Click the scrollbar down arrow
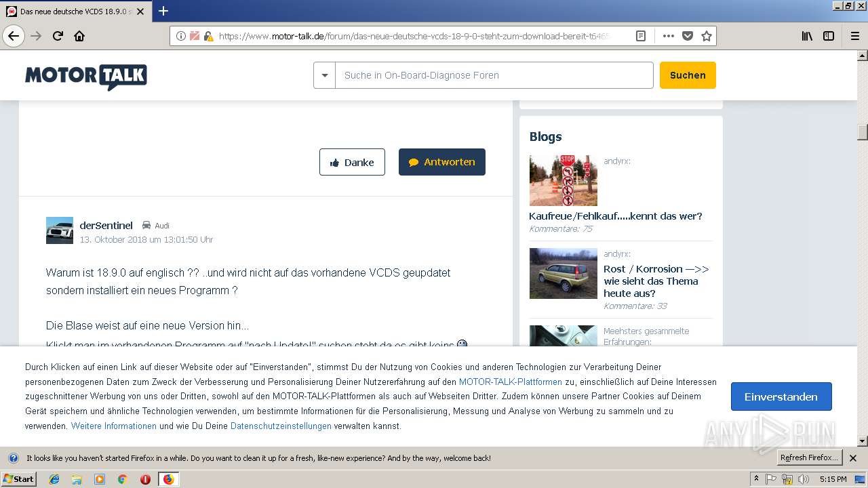 point(863,441)
